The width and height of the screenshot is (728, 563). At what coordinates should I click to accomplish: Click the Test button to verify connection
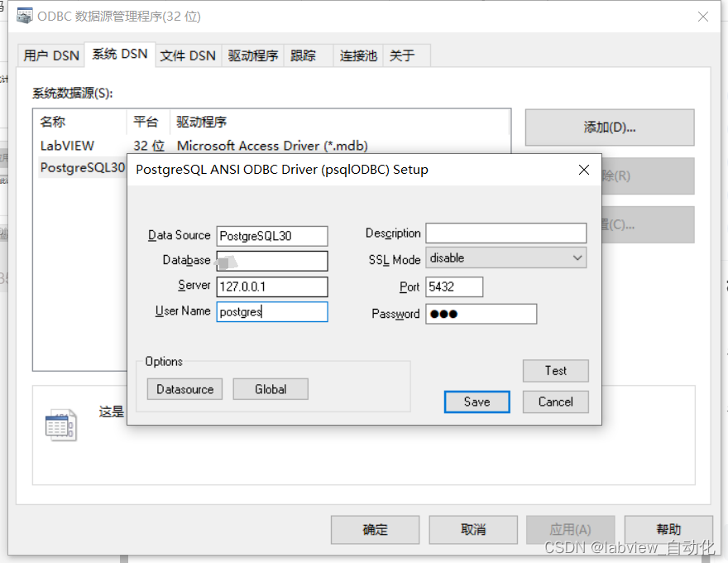[555, 371]
